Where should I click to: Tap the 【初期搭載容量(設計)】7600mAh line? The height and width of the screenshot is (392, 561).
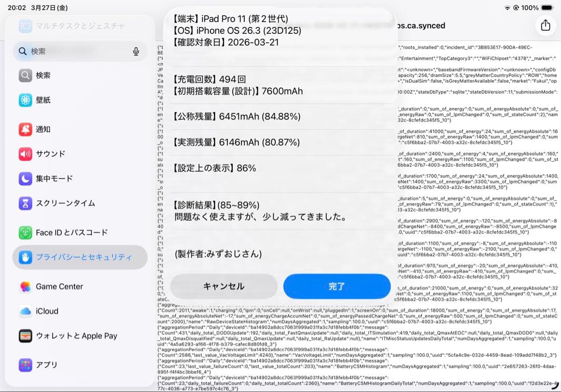click(238, 91)
